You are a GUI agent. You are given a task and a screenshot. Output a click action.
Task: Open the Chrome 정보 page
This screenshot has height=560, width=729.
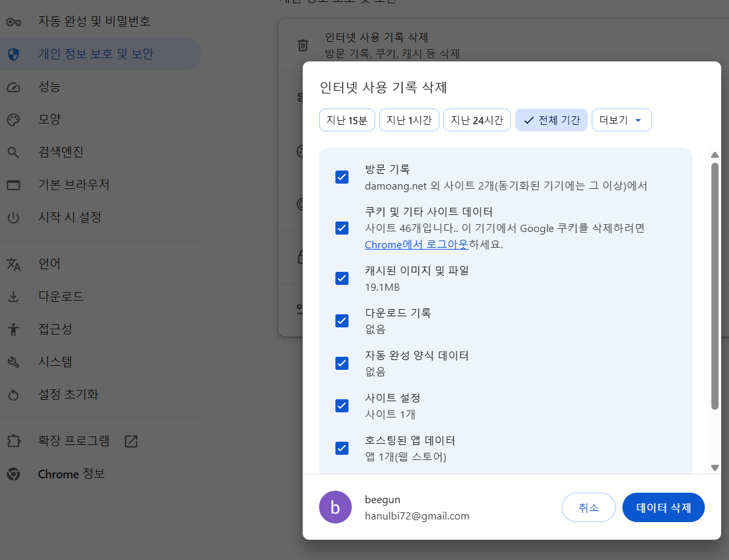coord(101,474)
